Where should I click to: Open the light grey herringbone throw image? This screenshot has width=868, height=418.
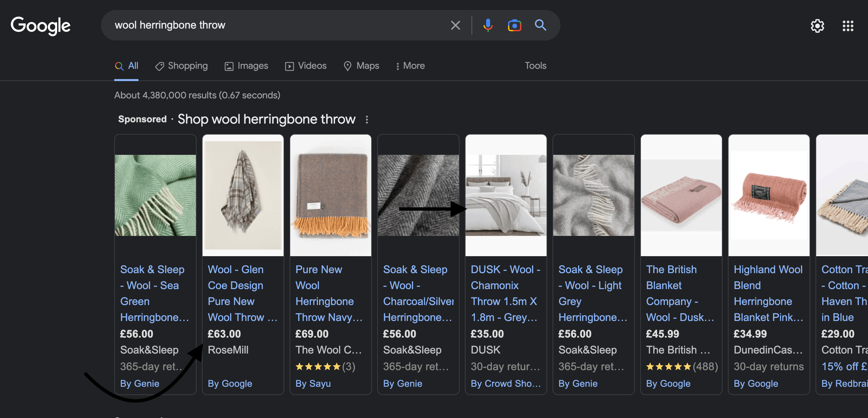pyautogui.click(x=593, y=195)
